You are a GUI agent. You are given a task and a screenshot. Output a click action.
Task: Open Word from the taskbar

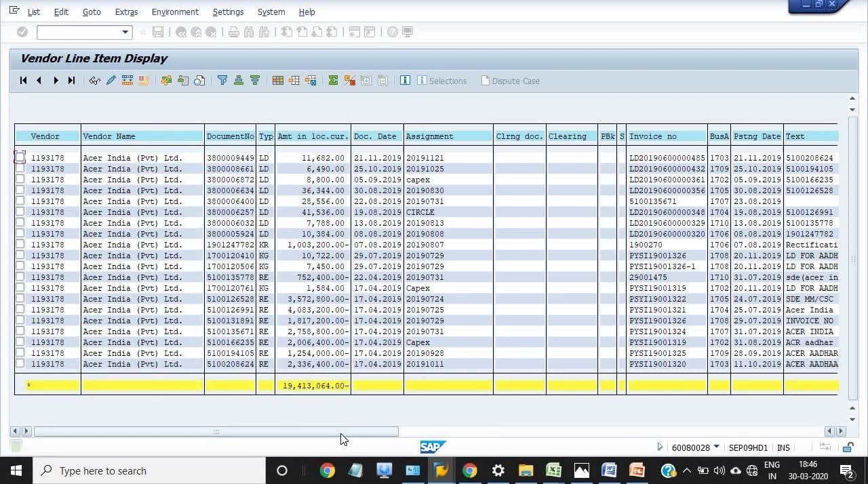pyautogui.click(x=608, y=470)
